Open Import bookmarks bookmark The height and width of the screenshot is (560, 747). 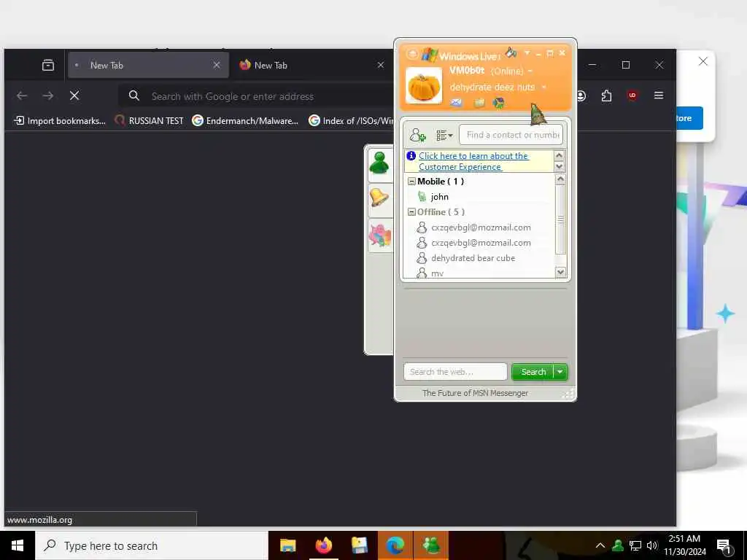point(60,121)
